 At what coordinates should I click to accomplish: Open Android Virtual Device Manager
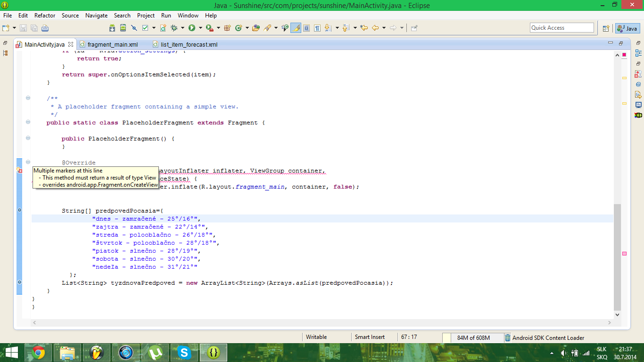(123, 28)
